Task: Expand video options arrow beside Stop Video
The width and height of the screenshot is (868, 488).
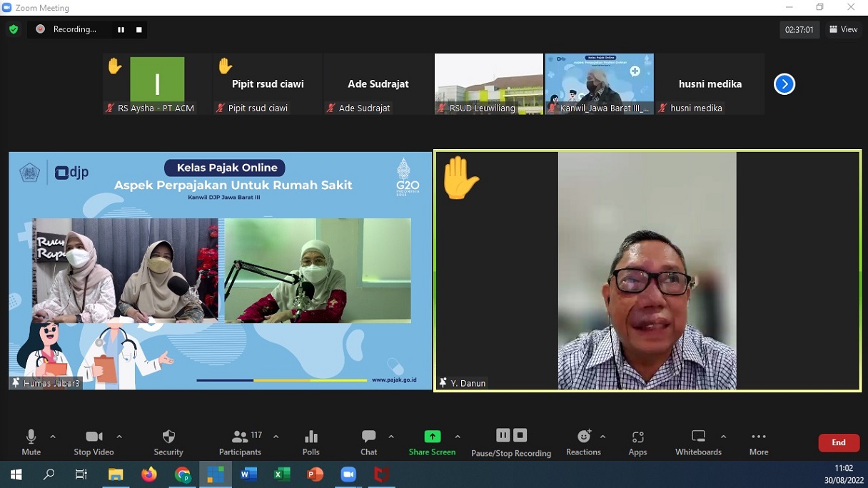Action: (119, 437)
